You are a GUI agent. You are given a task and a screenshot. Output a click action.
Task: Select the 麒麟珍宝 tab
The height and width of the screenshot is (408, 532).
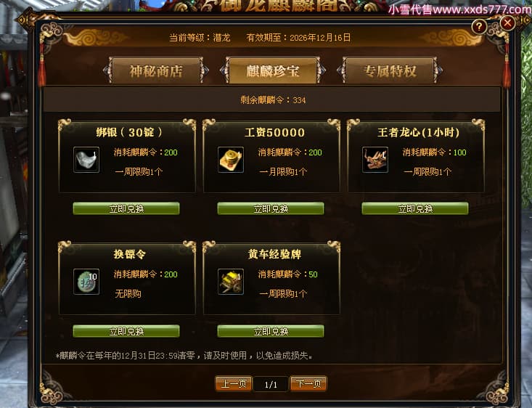pyautogui.click(x=273, y=70)
